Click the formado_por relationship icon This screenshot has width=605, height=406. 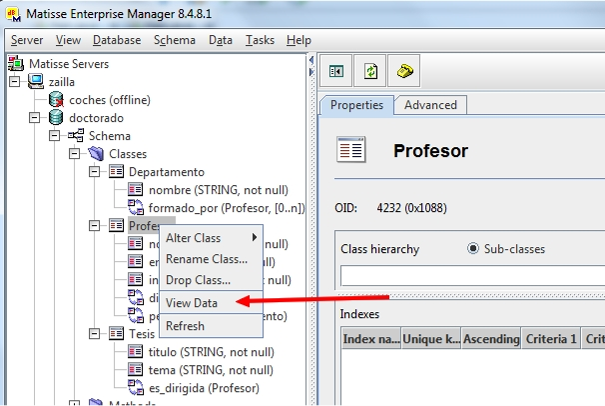click(136, 207)
